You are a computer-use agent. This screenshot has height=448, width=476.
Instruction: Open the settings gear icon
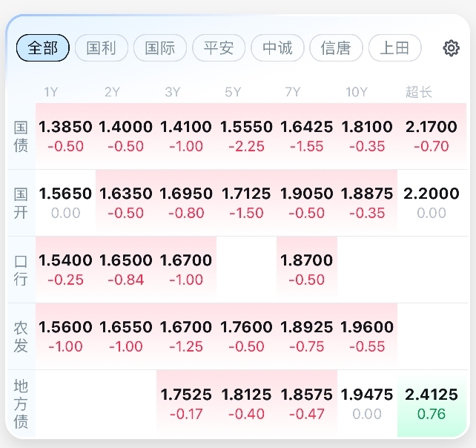(451, 48)
